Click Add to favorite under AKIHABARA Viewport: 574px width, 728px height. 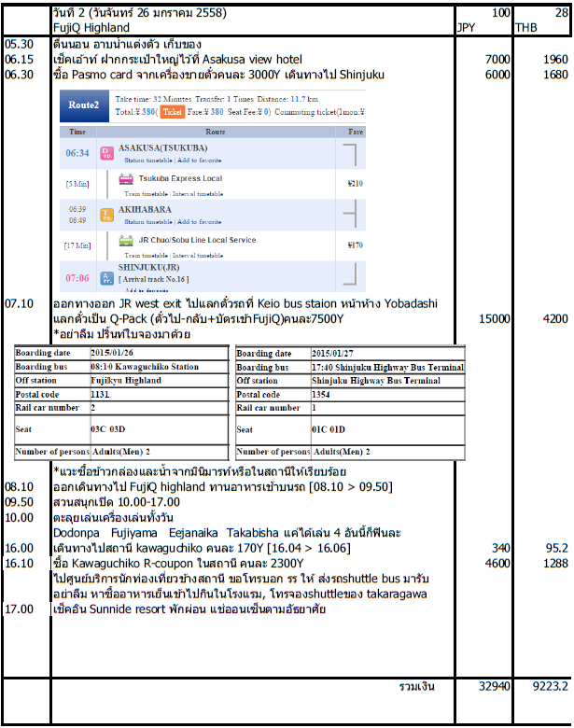click(x=199, y=222)
